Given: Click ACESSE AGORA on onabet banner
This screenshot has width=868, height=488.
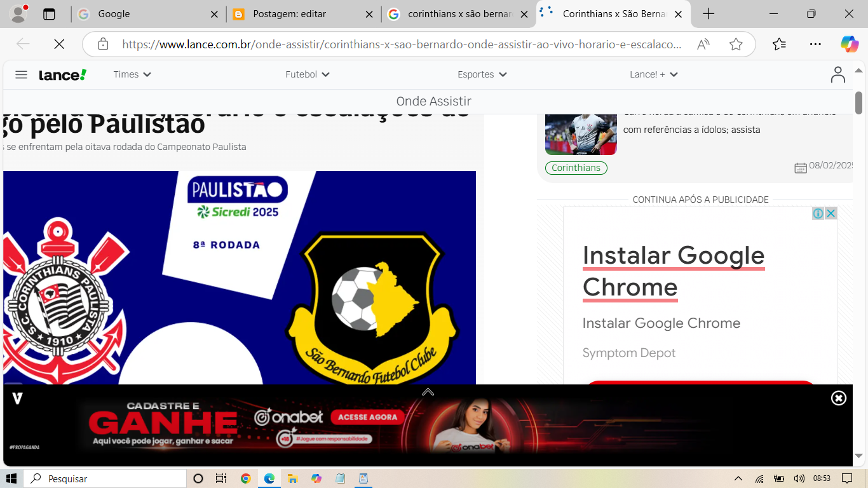Looking at the screenshot, I should [367, 417].
